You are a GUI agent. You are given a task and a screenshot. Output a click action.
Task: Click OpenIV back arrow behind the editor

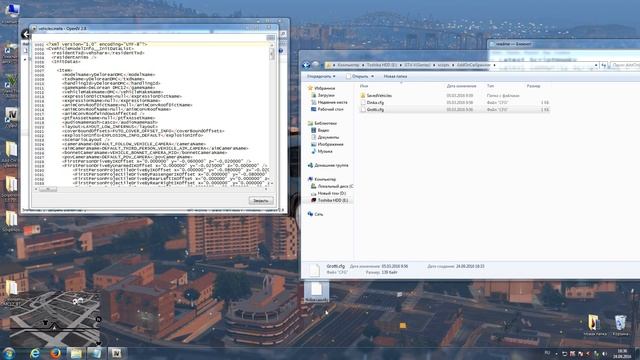[x=26, y=34]
